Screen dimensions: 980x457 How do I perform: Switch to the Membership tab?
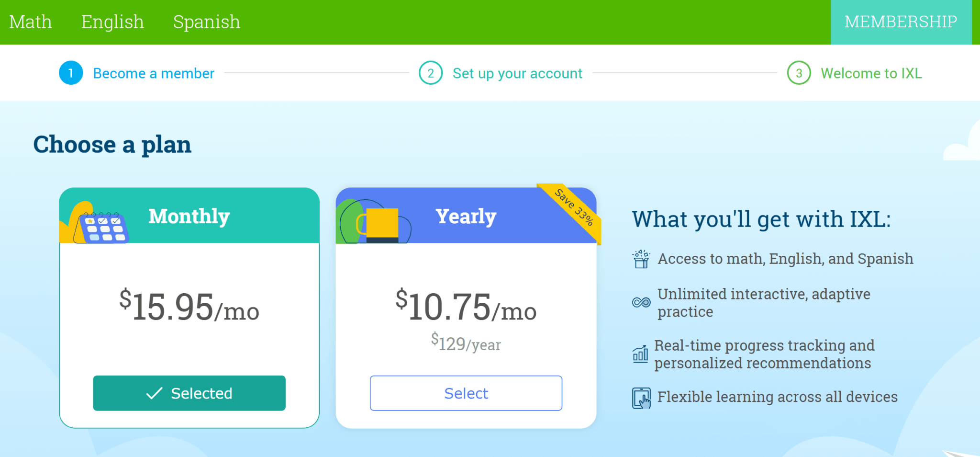(901, 22)
